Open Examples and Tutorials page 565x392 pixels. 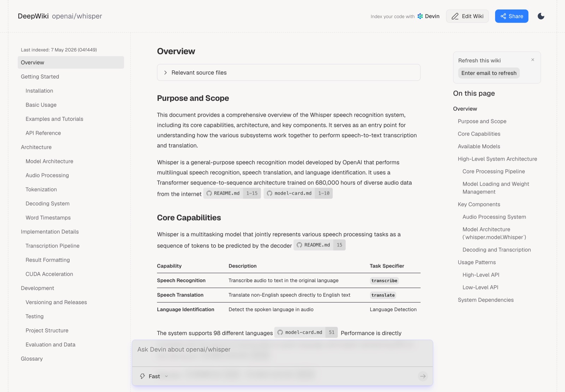54,119
